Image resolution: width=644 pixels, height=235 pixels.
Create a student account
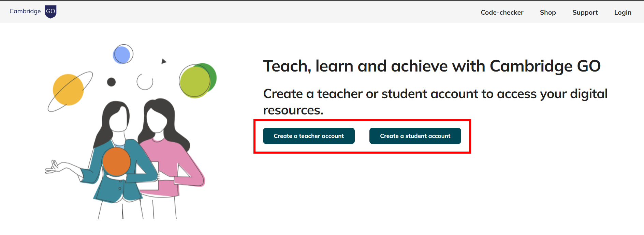tap(415, 136)
